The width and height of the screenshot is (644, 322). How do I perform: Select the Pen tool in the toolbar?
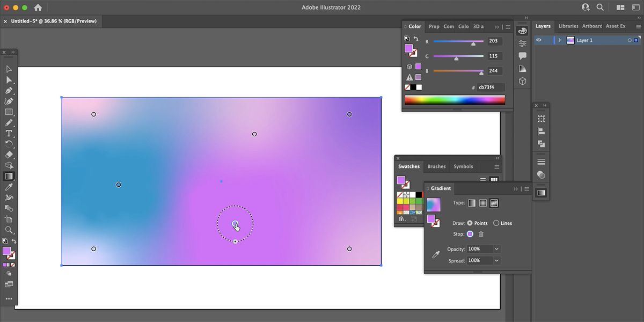point(9,90)
